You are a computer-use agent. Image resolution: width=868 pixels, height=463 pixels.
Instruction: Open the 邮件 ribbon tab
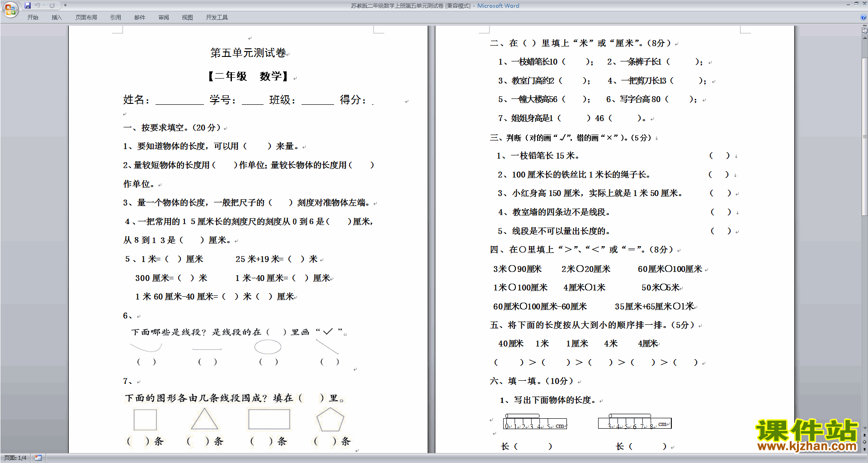(x=140, y=17)
